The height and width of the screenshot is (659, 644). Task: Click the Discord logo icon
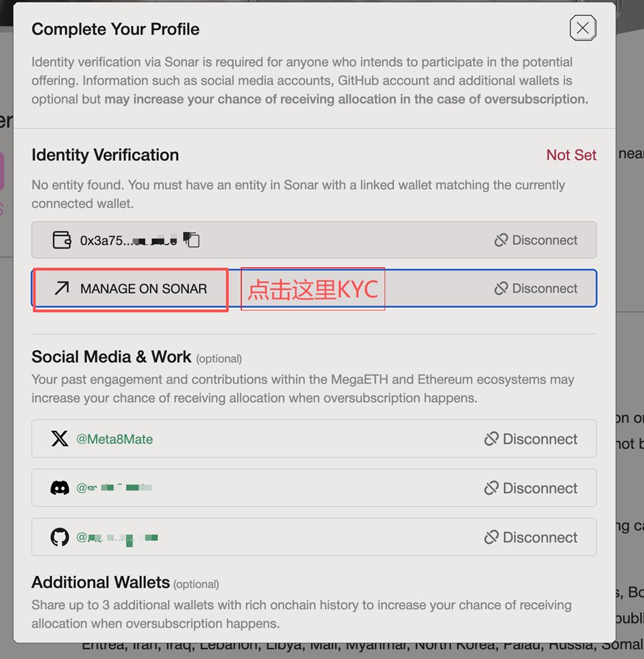[x=60, y=488]
